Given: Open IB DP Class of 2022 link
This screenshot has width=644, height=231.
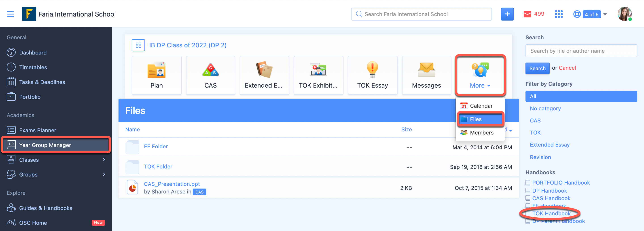Looking at the screenshot, I should (x=188, y=45).
